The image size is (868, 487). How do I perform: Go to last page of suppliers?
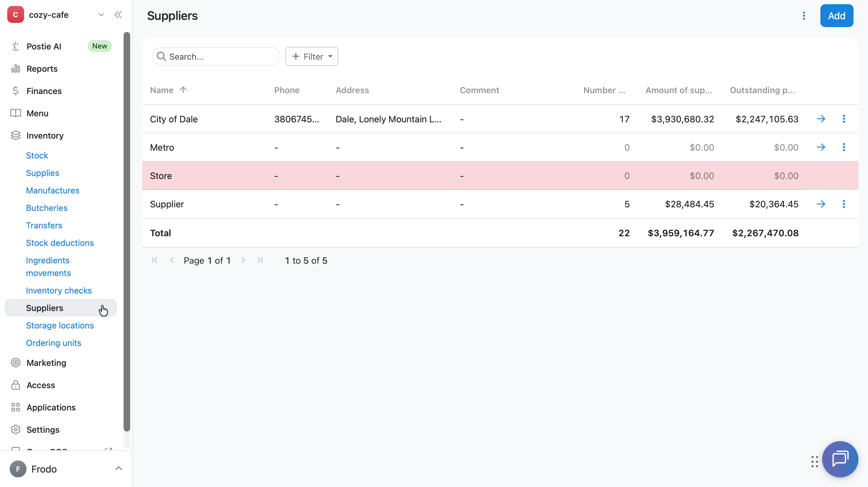[260, 260]
